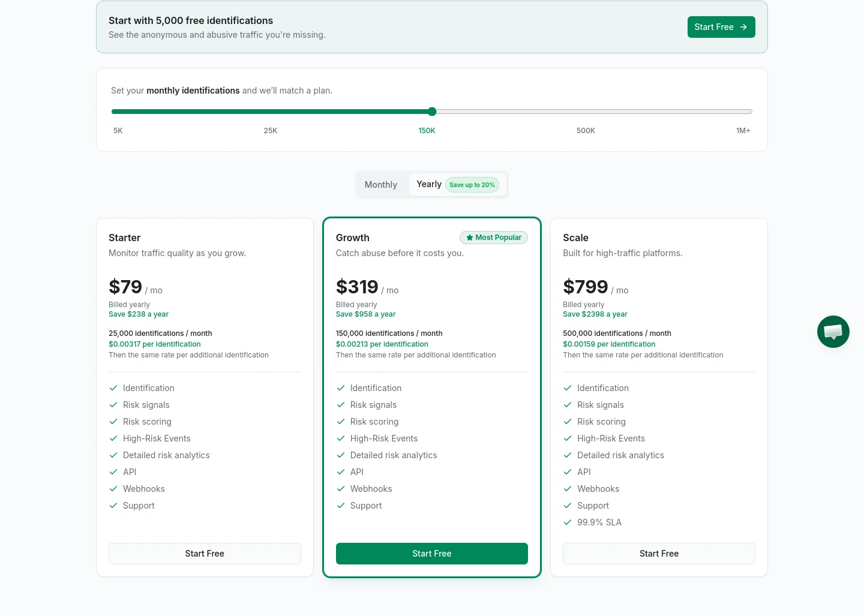Click the Starter '$0.00317 per identification' rate
This screenshot has height=616, width=864.
pos(155,344)
